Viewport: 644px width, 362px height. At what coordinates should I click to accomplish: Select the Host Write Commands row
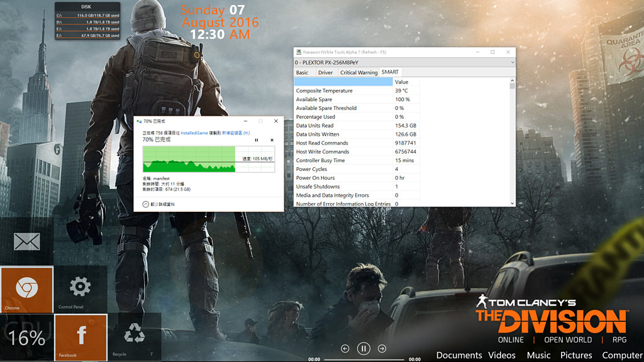tap(357, 151)
